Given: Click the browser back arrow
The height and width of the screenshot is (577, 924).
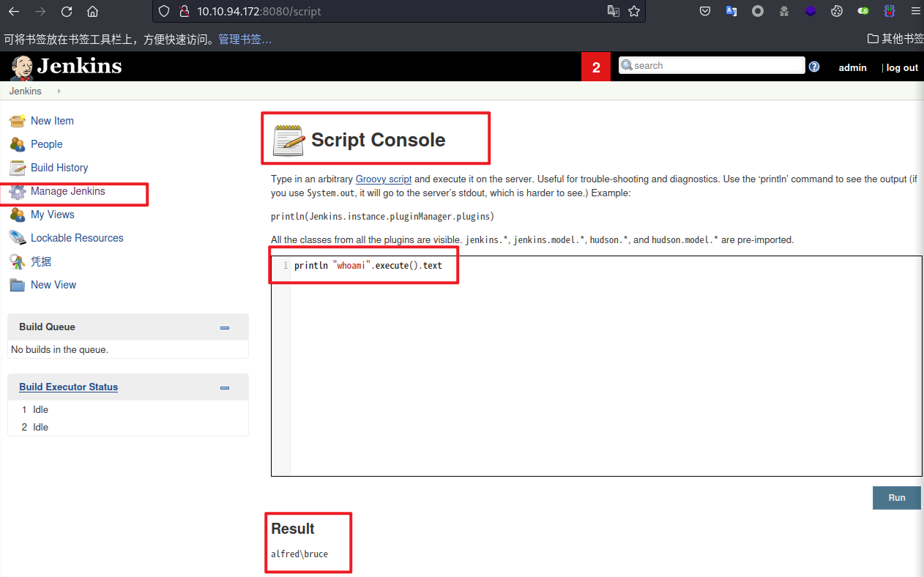Looking at the screenshot, I should 14,11.
